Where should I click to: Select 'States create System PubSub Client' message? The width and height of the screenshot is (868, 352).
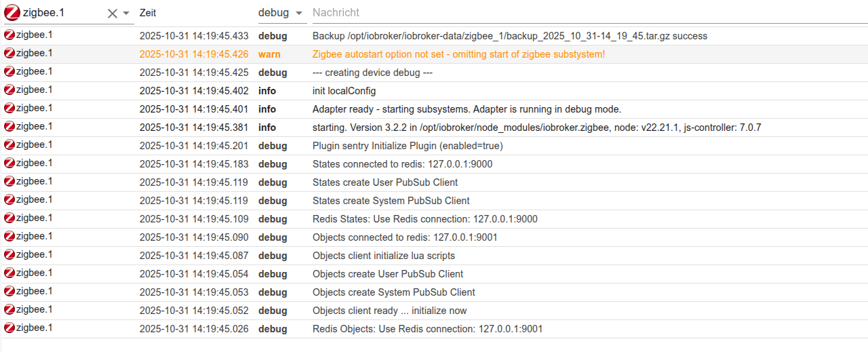(391, 201)
